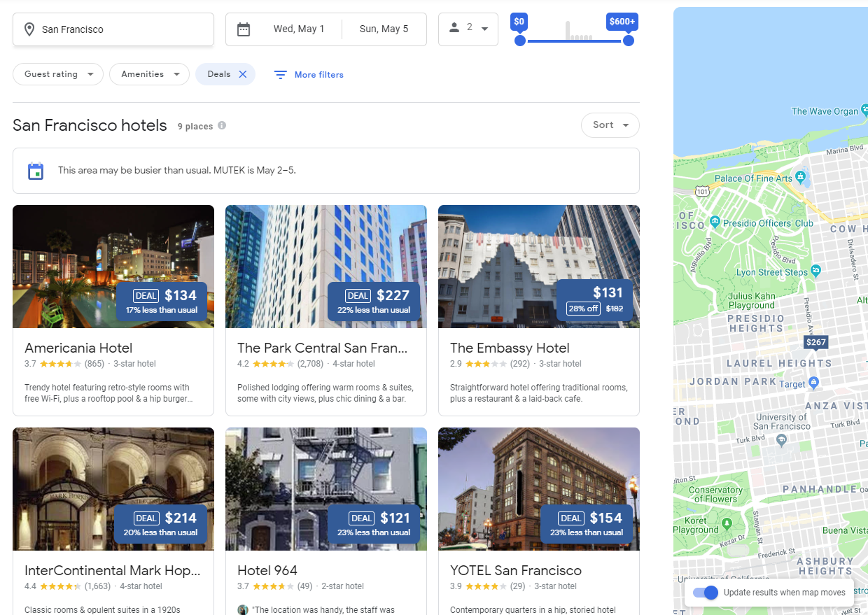
Task: Select the $267 price marker on the map
Action: (x=815, y=342)
